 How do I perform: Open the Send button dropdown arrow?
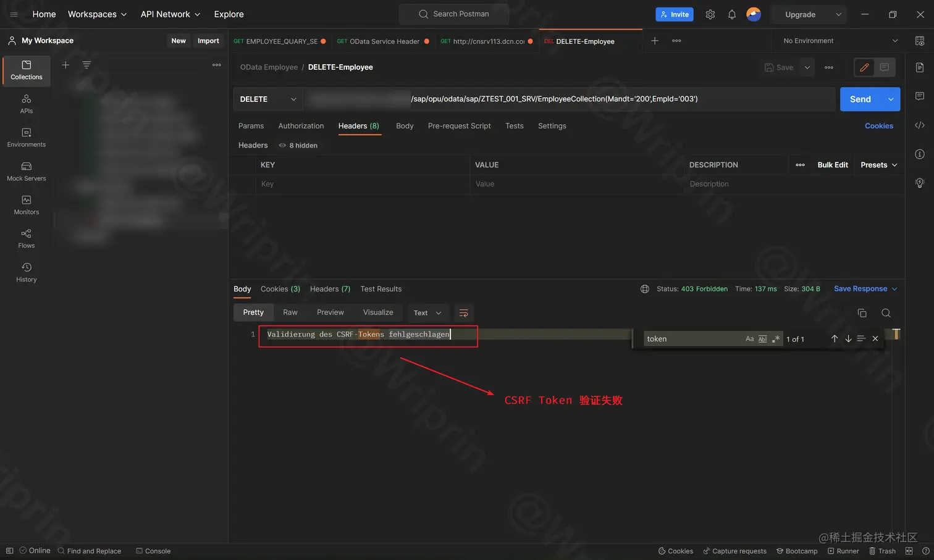891,99
